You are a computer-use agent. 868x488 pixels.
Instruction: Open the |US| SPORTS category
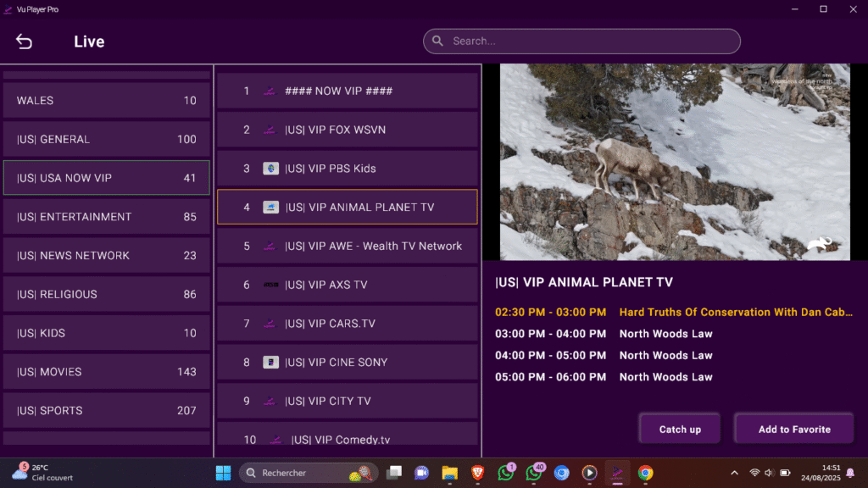(106, 410)
